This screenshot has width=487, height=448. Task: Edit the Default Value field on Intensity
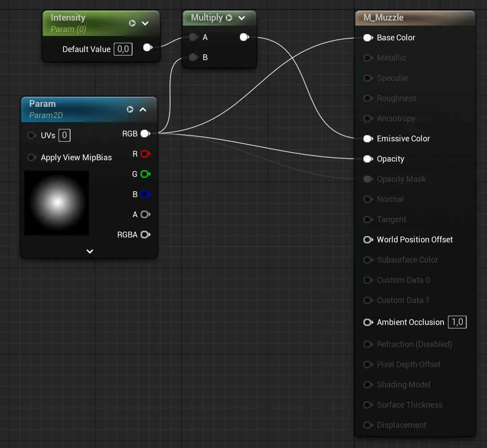[123, 49]
